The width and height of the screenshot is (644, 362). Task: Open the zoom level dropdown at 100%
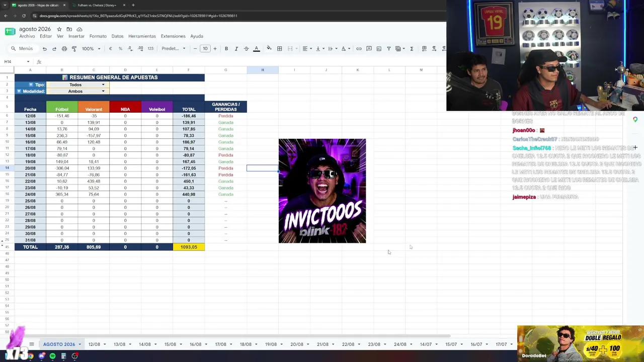pos(91,49)
